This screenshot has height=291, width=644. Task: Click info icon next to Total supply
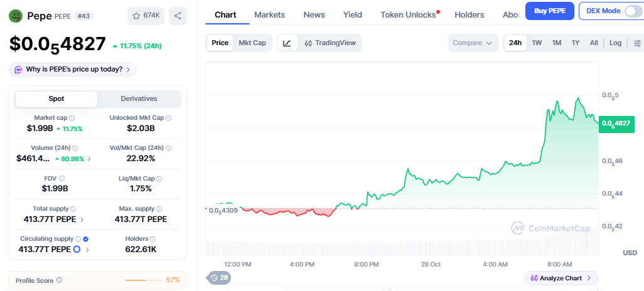tap(73, 209)
